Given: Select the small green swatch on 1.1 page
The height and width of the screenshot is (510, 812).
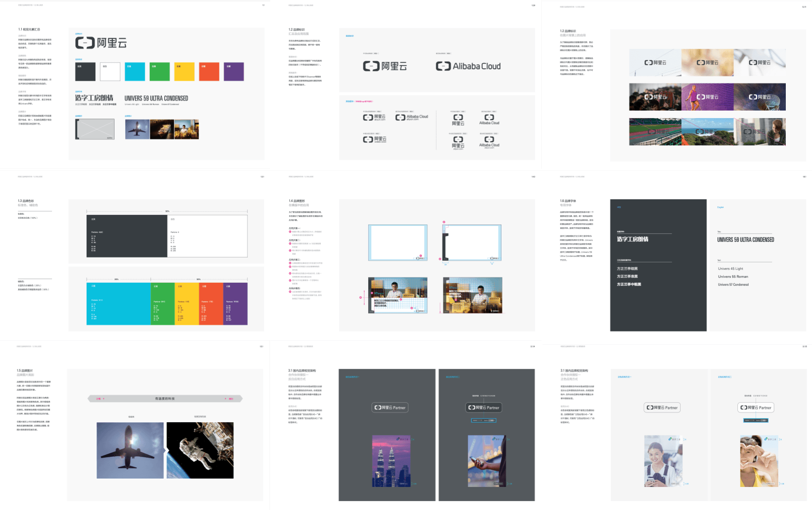Looking at the screenshot, I should pyautogui.click(x=159, y=71).
